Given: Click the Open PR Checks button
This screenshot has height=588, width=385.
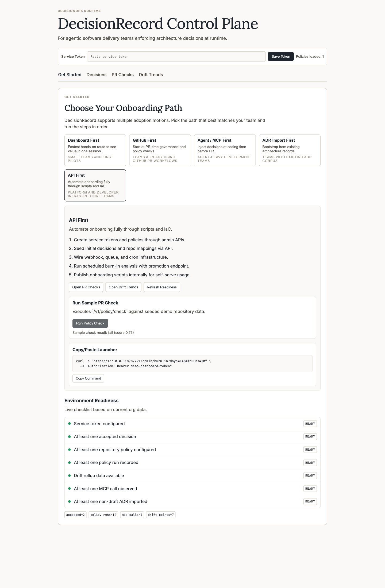Looking at the screenshot, I should pyautogui.click(x=86, y=287).
